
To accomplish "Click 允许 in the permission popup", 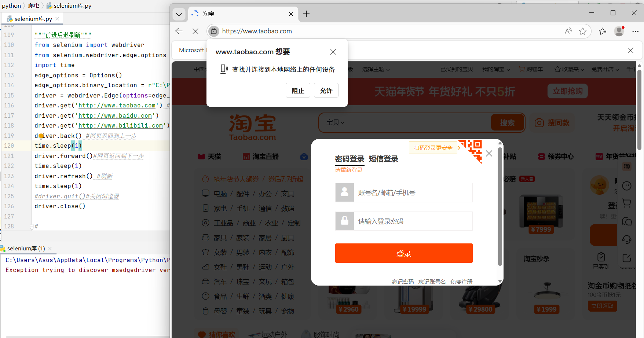I will [326, 91].
